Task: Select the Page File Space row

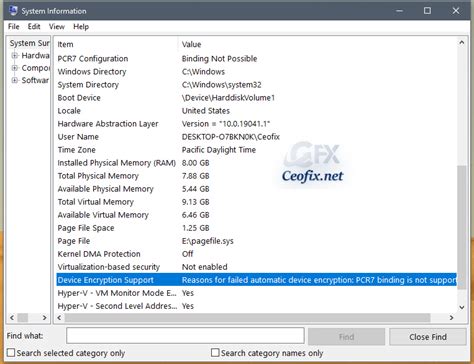Action: [x=257, y=228]
